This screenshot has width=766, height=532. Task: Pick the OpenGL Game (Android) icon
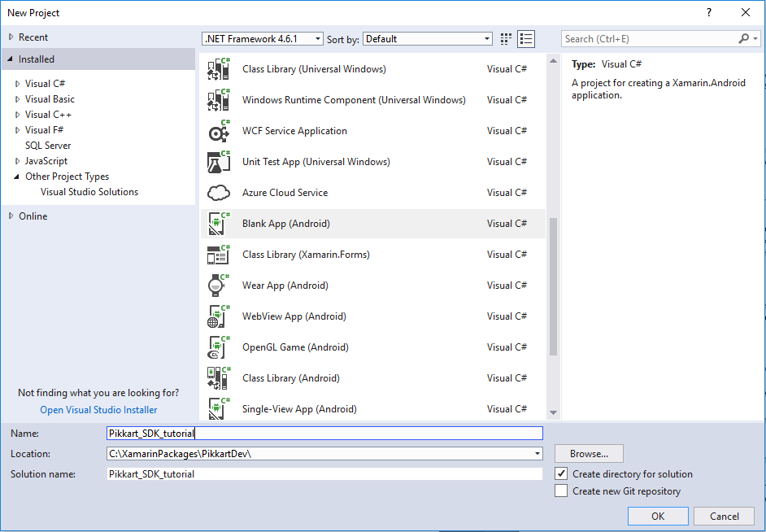click(x=219, y=347)
